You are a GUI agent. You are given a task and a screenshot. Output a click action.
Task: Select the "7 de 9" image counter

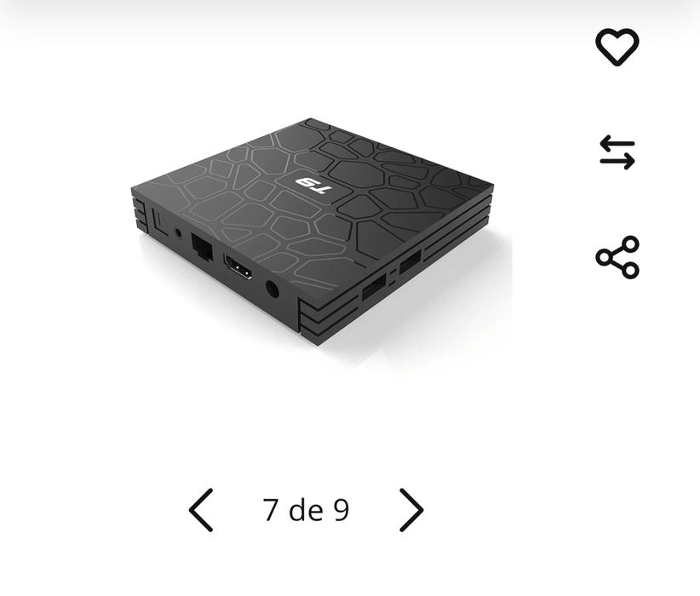tap(306, 510)
